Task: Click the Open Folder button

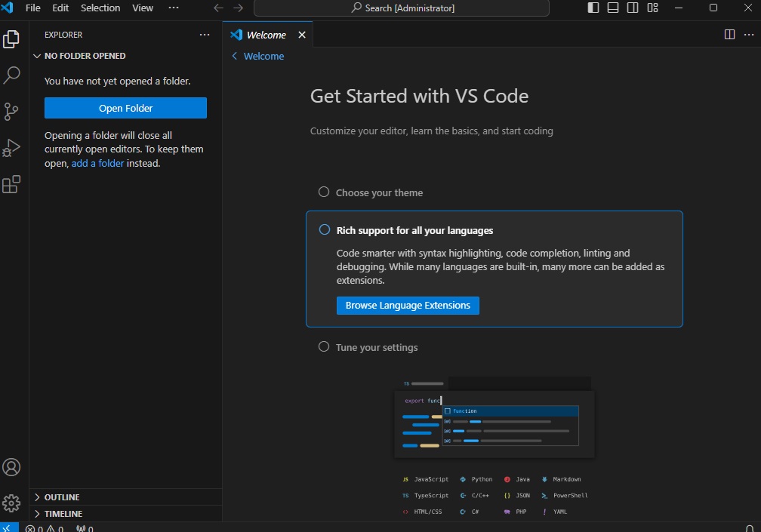Action: tap(125, 108)
